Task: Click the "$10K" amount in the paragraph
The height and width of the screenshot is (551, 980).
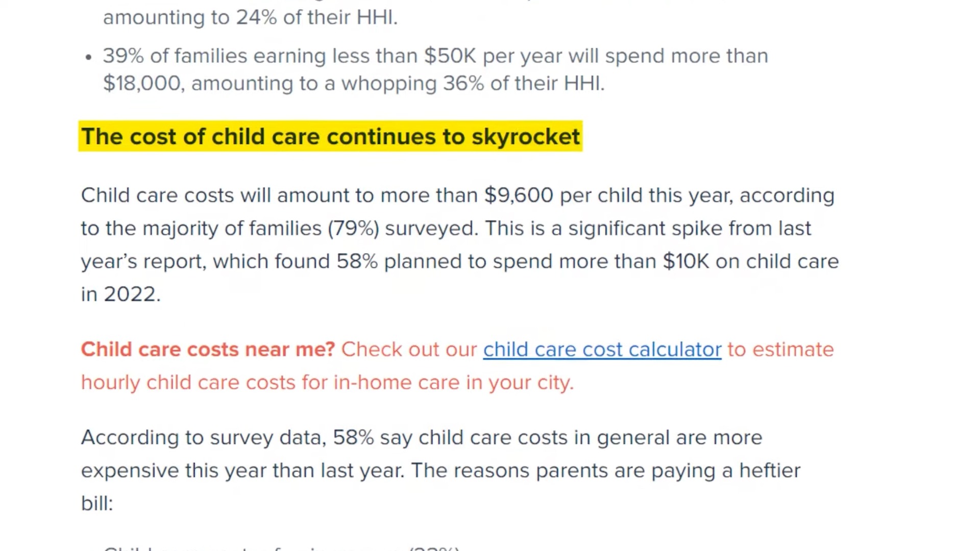Action: 686,261
